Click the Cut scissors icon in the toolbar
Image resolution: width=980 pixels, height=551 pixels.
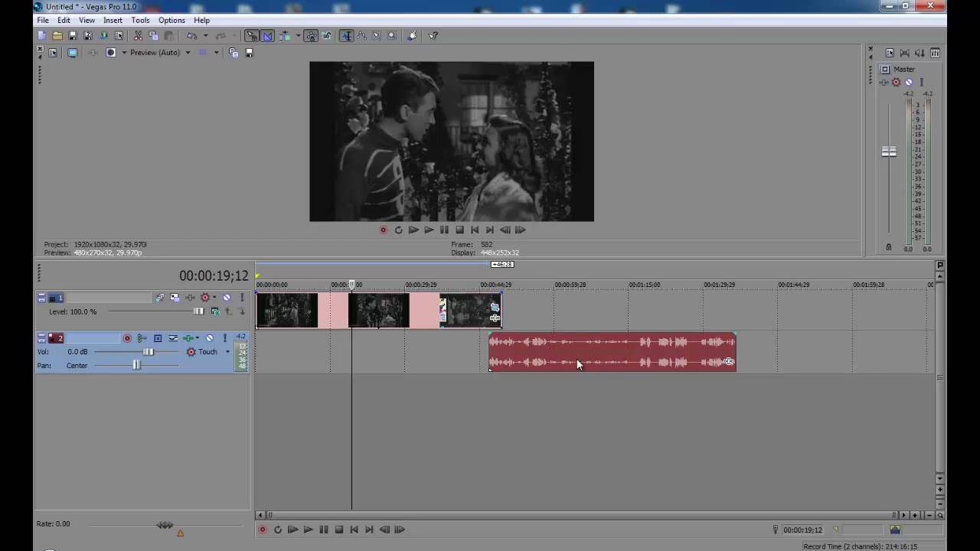(138, 36)
